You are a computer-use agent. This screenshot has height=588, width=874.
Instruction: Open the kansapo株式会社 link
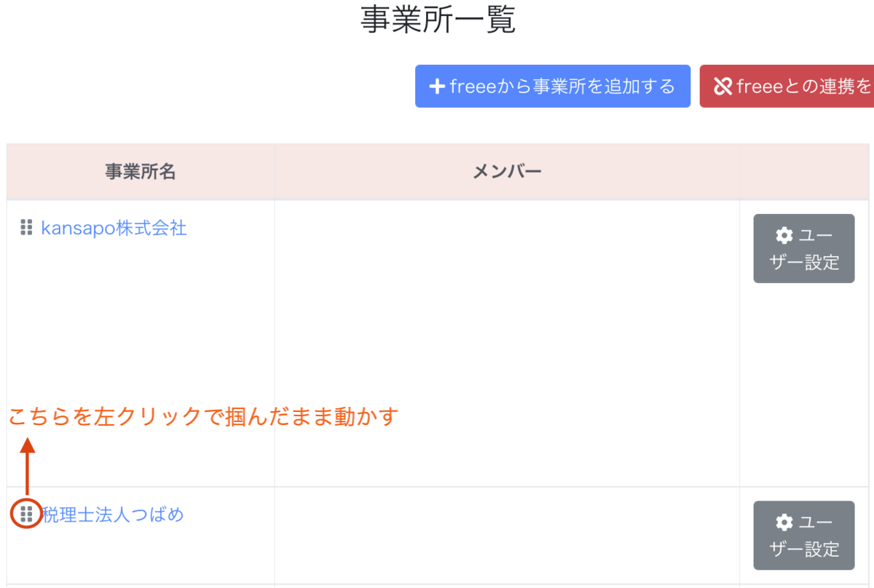point(114,228)
